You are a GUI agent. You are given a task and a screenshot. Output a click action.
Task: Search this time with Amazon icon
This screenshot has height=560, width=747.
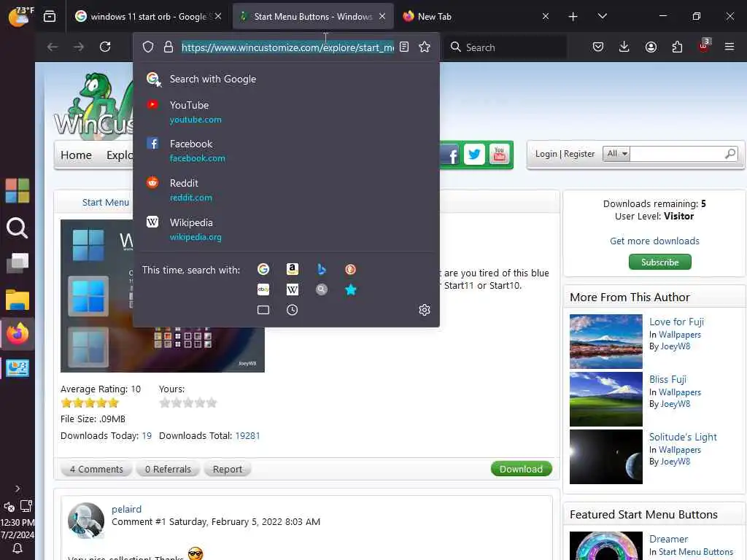pyautogui.click(x=292, y=270)
